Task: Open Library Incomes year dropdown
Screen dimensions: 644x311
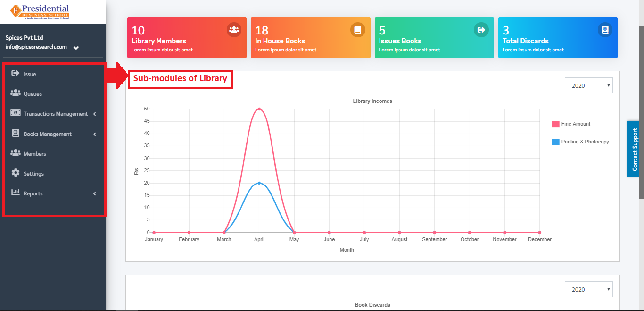Action: [x=589, y=85]
